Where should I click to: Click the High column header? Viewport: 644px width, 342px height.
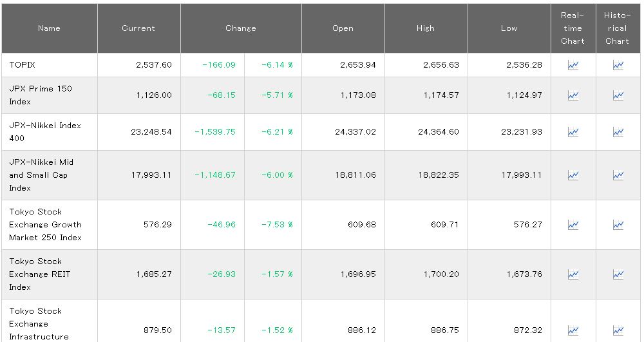[x=426, y=28]
